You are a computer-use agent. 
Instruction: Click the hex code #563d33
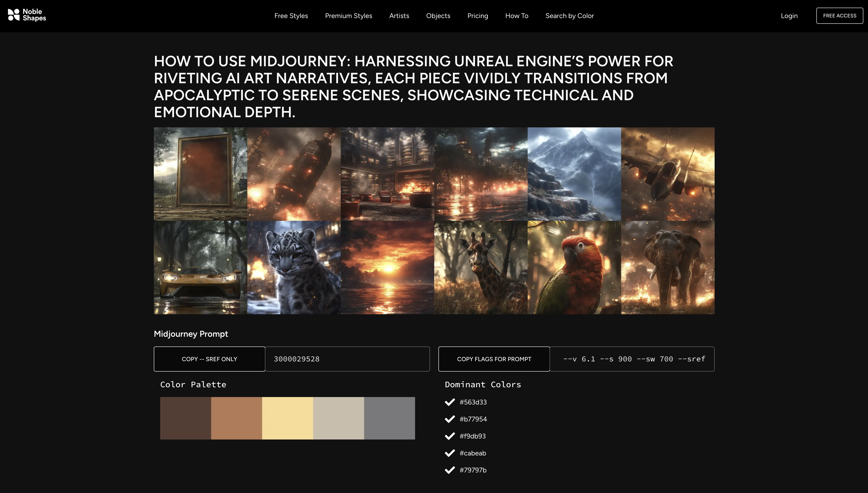click(473, 402)
